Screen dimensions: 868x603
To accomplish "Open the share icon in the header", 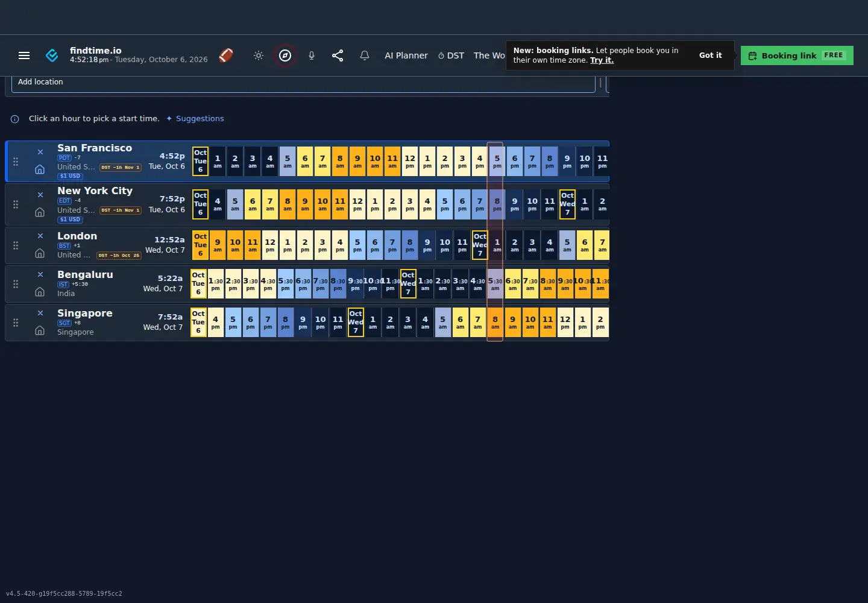I will 338,55.
